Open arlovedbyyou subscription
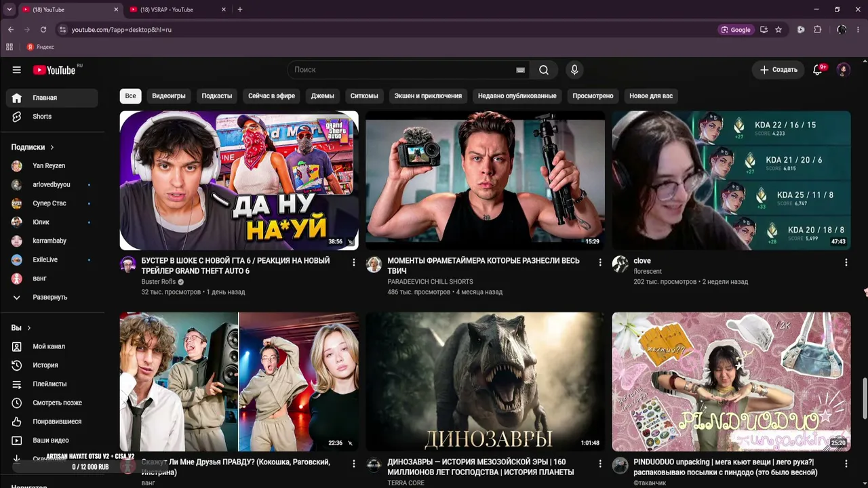Screen dimensions: 868x488 point(52,184)
